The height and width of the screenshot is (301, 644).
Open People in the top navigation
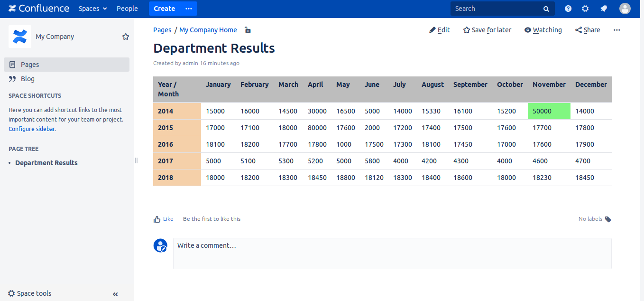127,9
